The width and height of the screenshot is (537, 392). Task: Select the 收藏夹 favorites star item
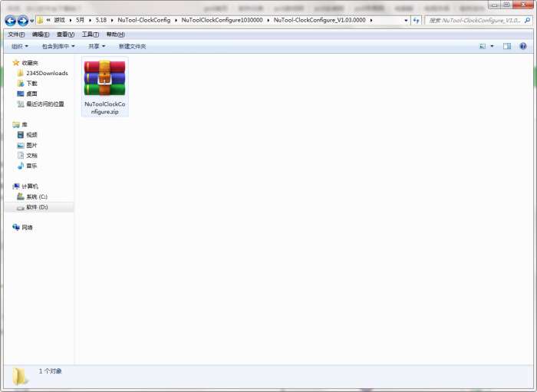coord(25,63)
